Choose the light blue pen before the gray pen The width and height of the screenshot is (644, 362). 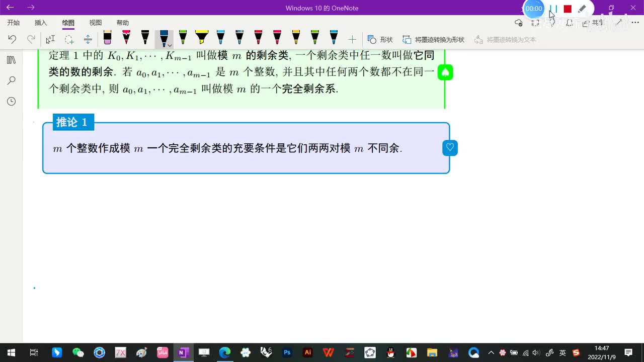tap(220, 38)
